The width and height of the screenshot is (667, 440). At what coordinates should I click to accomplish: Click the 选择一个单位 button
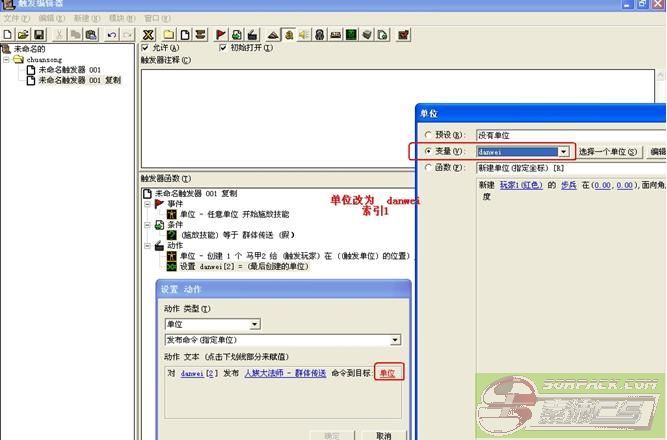coord(608,151)
